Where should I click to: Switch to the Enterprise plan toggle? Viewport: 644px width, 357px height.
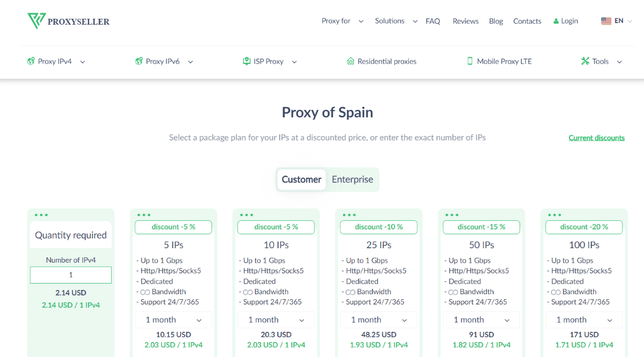(353, 180)
